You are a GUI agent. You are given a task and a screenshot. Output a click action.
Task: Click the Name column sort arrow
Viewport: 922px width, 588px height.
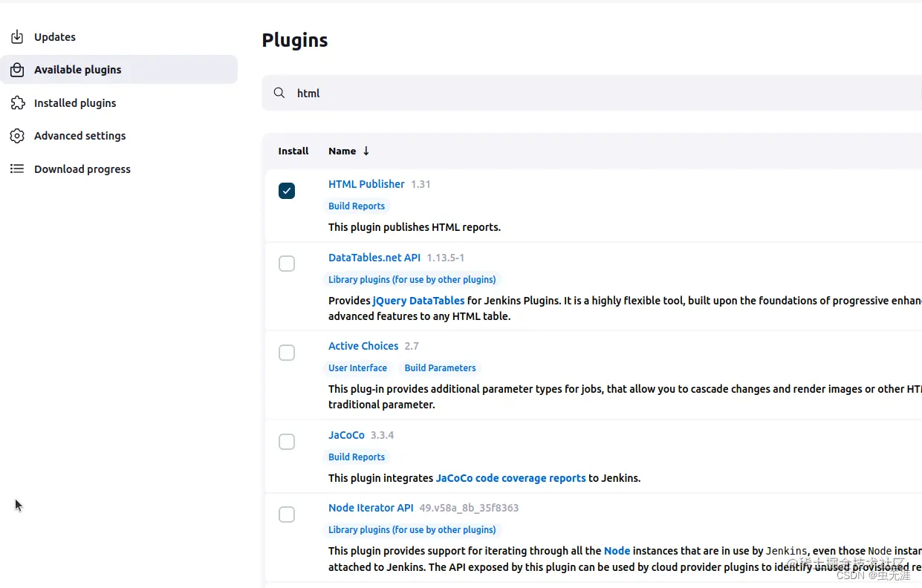[366, 151]
